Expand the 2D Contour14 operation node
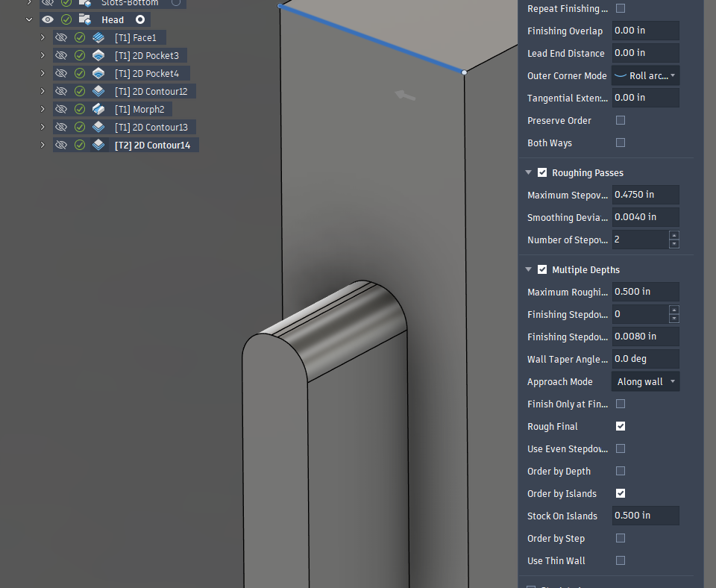Viewport: 716px width, 588px height. tap(43, 145)
